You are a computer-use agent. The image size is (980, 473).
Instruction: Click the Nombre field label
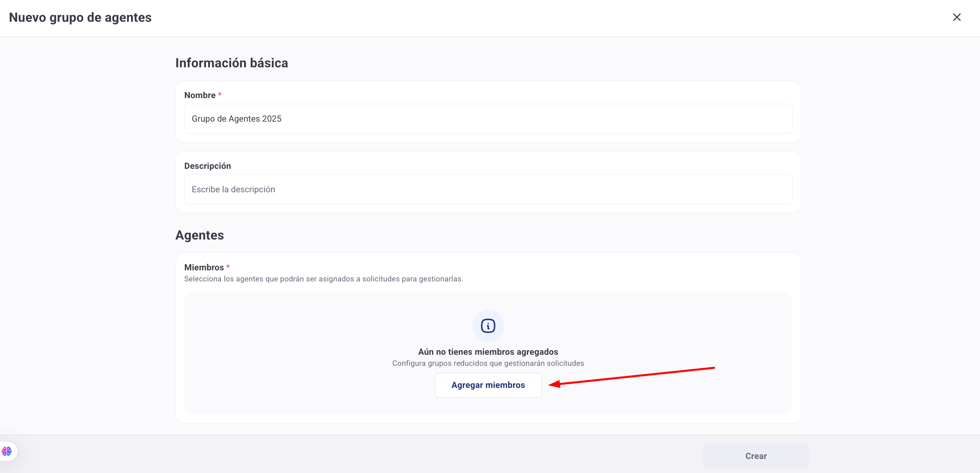point(200,95)
